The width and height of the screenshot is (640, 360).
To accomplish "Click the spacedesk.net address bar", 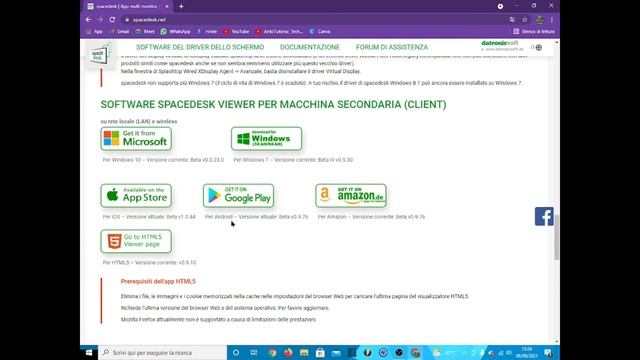I will tap(314, 20).
